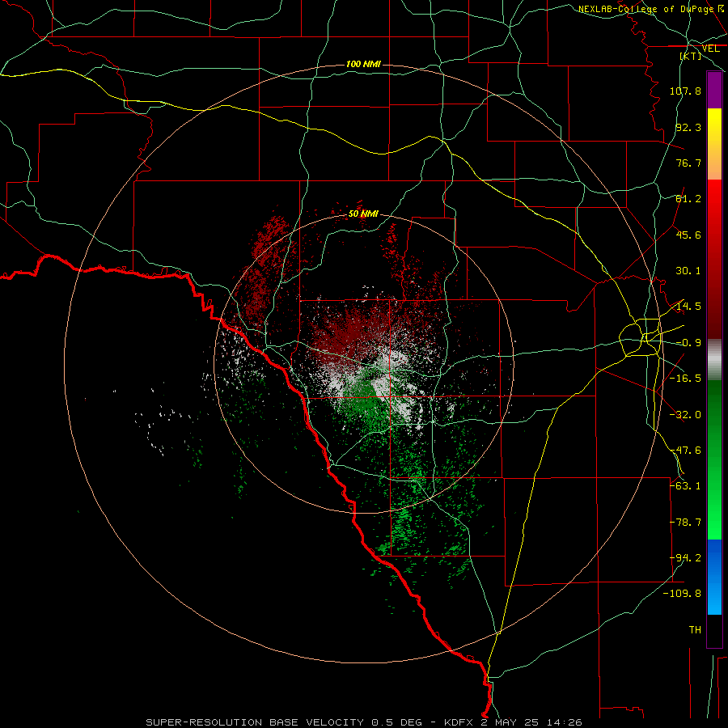
Task: Pick the blue segment of the color bar
Action: (x=714, y=577)
